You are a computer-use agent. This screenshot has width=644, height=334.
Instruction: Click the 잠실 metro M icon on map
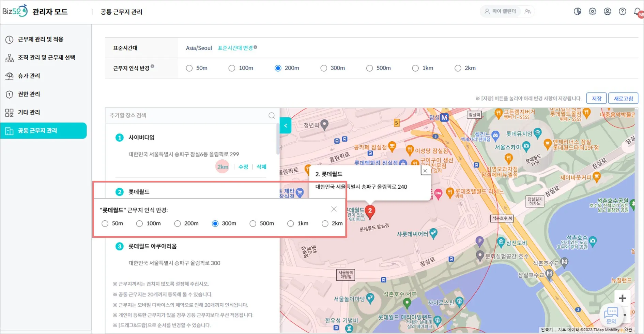coord(444,118)
